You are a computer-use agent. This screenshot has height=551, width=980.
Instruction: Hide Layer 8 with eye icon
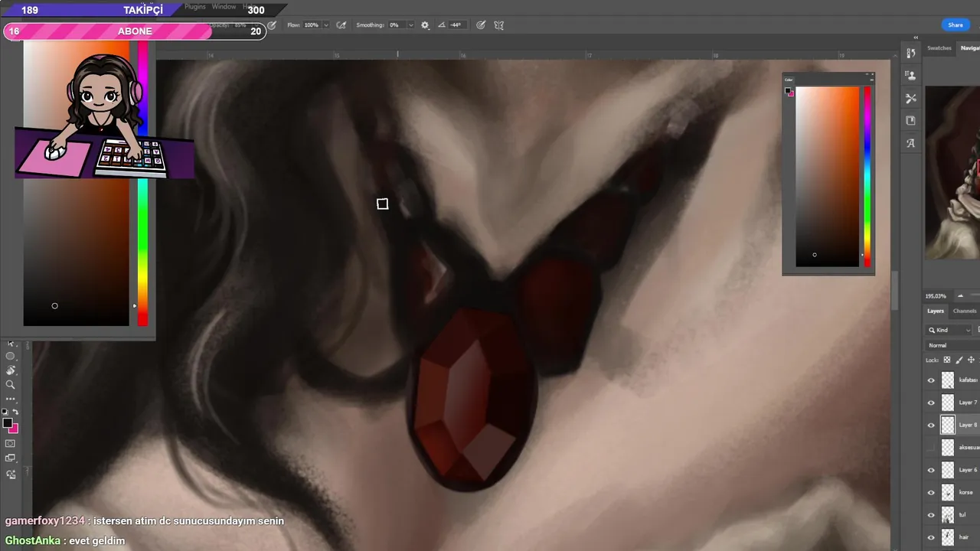pos(931,425)
